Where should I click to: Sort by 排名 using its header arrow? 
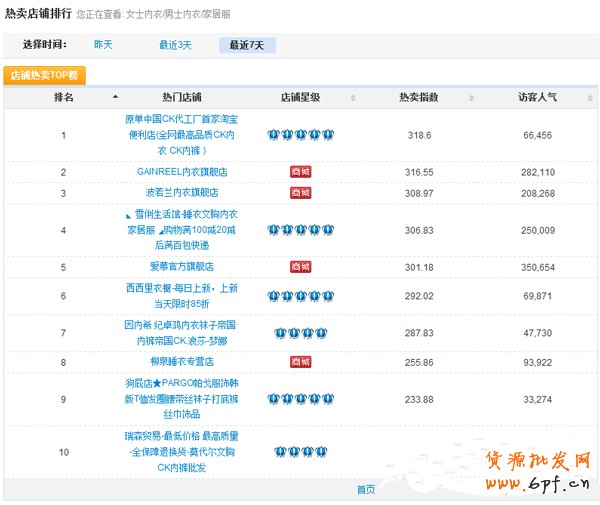115,97
